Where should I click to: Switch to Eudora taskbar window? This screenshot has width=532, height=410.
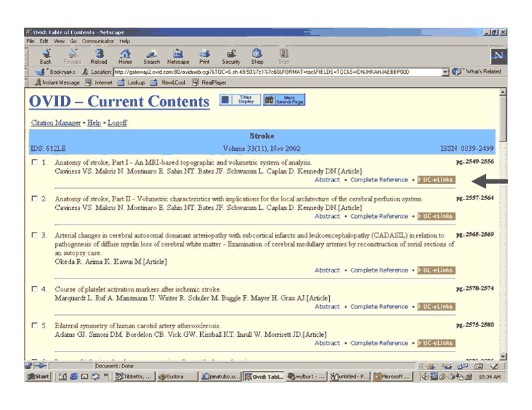pyautogui.click(x=176, y=376)
